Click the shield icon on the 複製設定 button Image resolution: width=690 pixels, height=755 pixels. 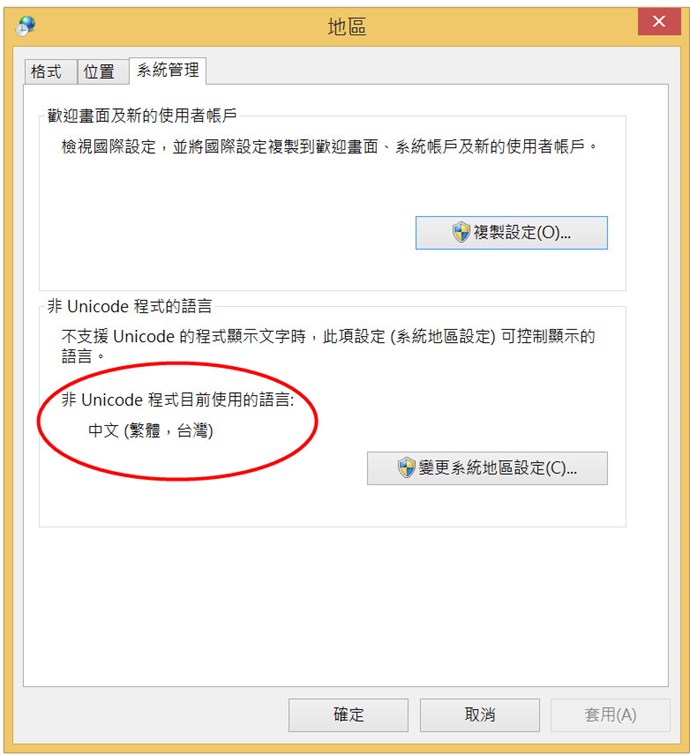point(461,233)
